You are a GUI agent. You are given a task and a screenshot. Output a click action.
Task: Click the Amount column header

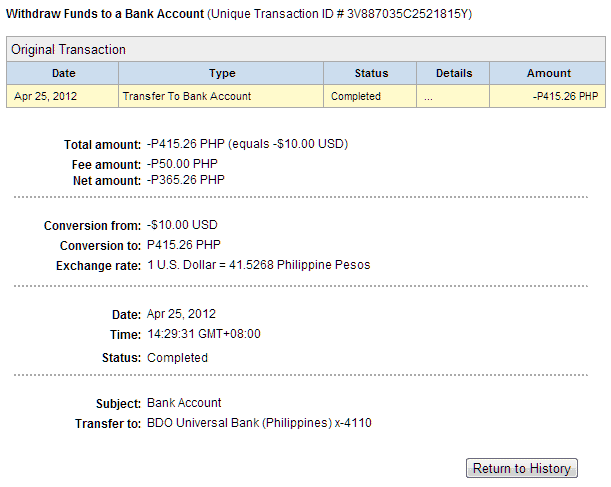[548, 73]
